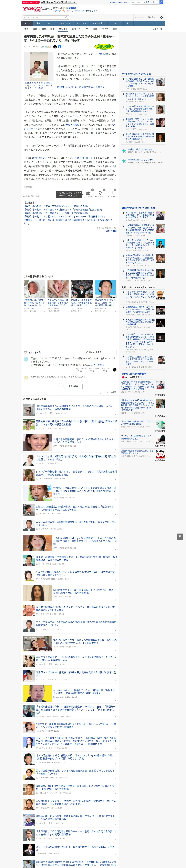The width and height of the screenshot is (186, 868).
Task: React with わかりやすい lightbulb icon
Action: pos(100,194)
